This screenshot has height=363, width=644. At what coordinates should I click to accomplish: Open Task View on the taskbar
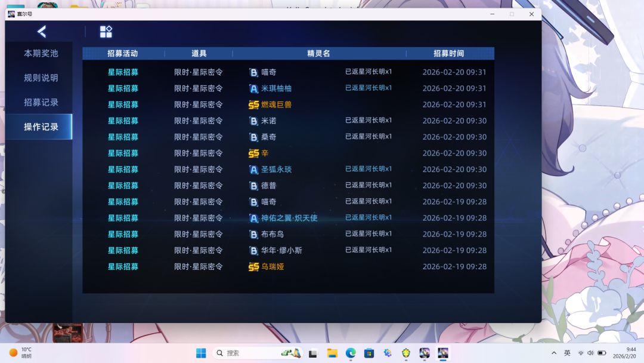(x=313, y=353)
